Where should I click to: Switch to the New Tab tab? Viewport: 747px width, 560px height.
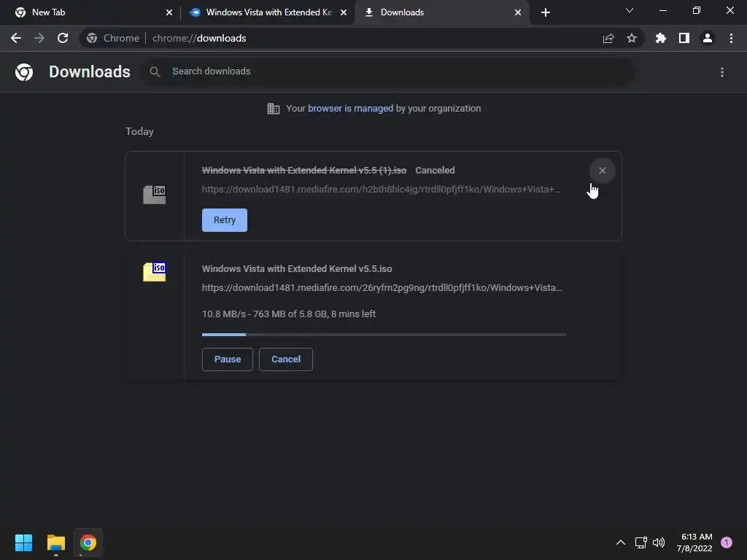(90, 12)
